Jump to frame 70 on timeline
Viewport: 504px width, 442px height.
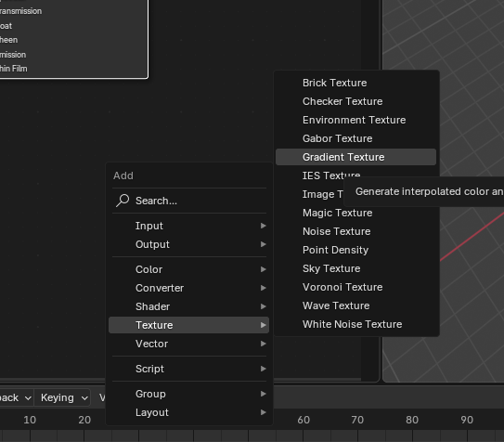click(357, 420)
